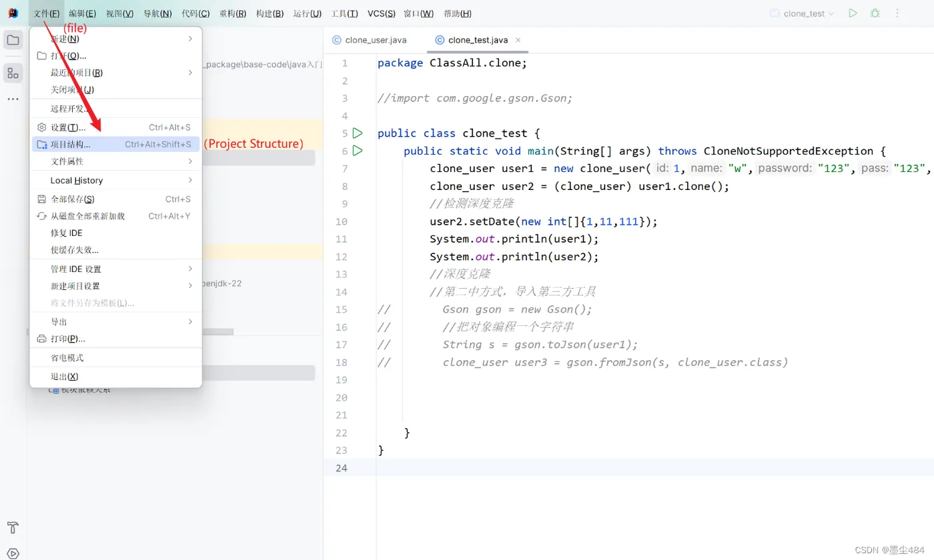Select 项目结构... (Project Structure) entry

click(x=116, y=144)
